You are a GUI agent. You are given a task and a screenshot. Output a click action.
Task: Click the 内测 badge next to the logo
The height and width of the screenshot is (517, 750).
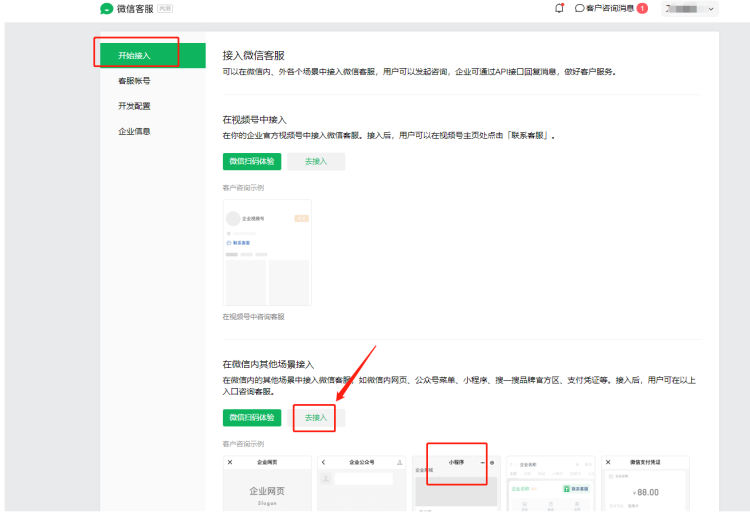click(165, 9)
